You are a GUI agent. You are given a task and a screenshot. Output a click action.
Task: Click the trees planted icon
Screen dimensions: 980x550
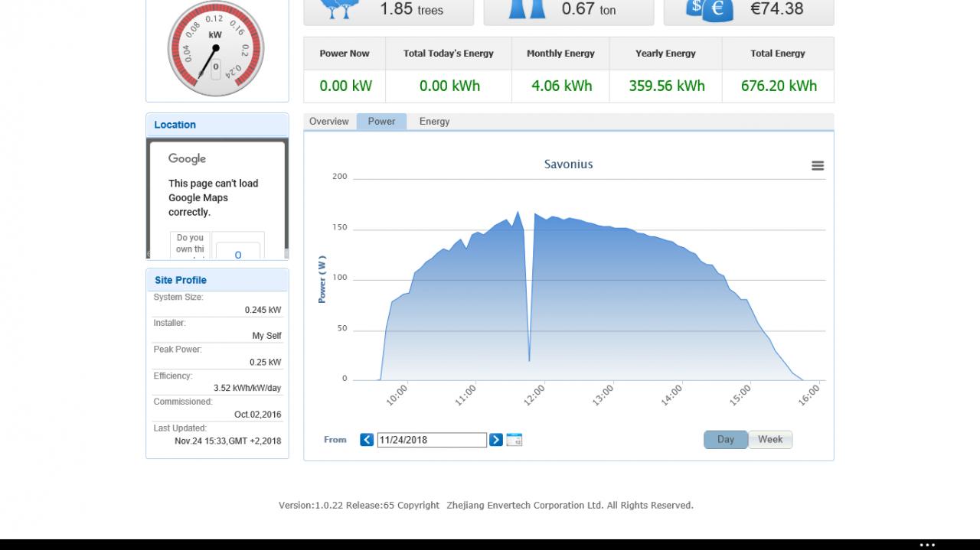[x=341, y=9]
